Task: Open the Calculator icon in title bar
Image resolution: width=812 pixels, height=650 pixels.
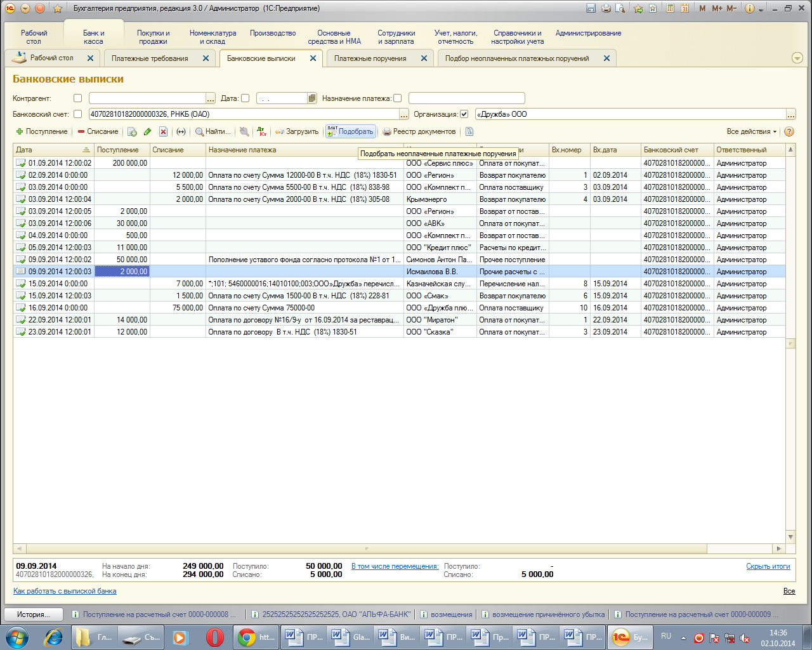Action: point(671,8)
